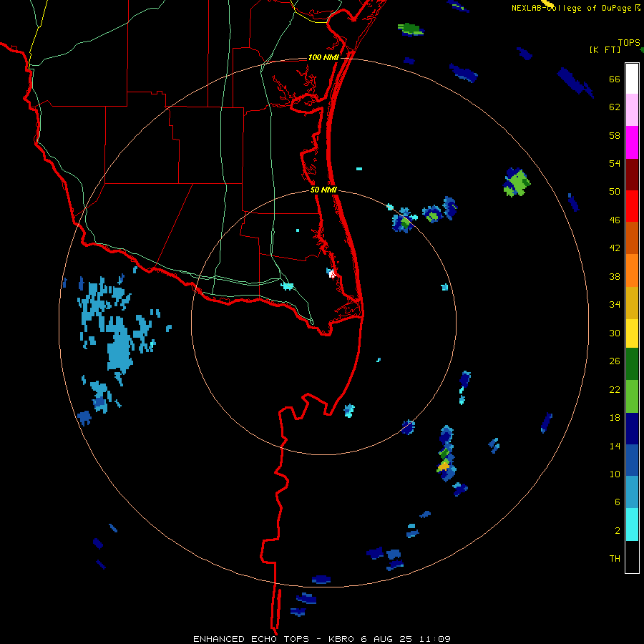The image size is (644, 644).
Task: Click the legend value '50'
Action: click(615, 191)
